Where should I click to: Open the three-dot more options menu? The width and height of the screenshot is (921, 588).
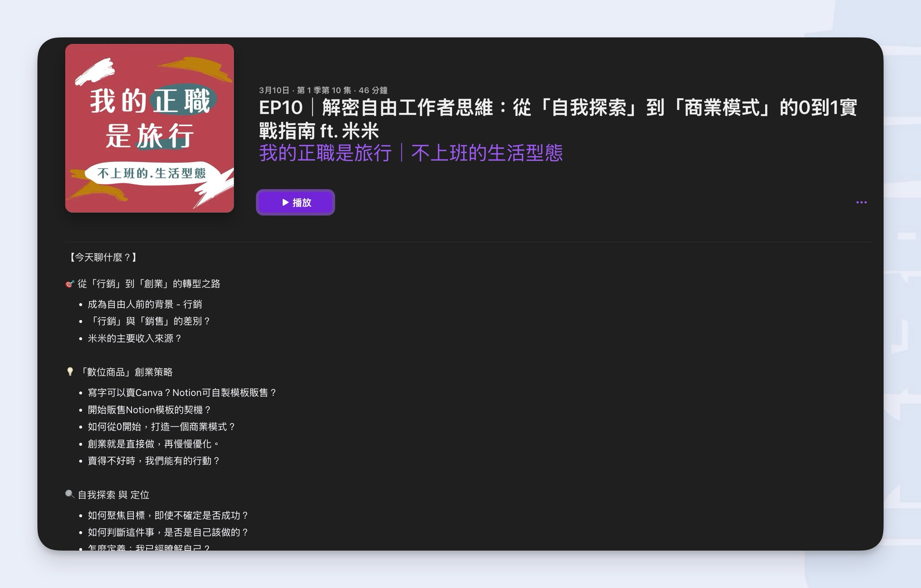pos(861,202)
